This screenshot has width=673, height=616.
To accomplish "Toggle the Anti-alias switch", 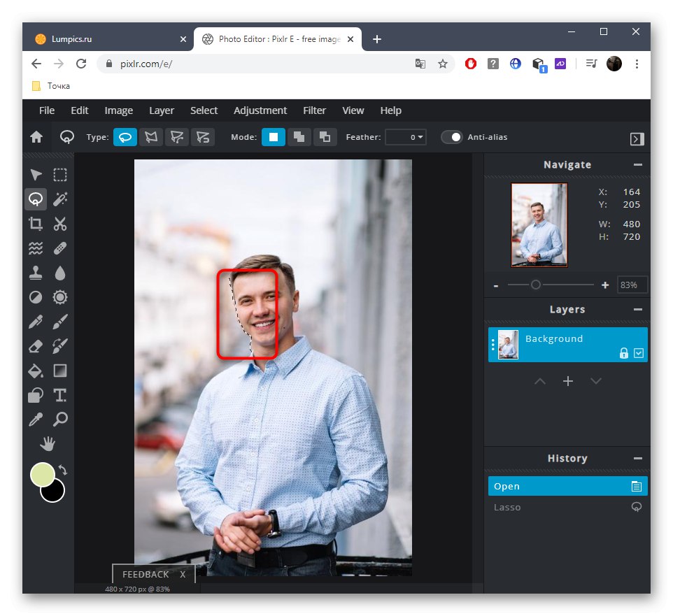I will pyautogui.click(x=452, y=137).
